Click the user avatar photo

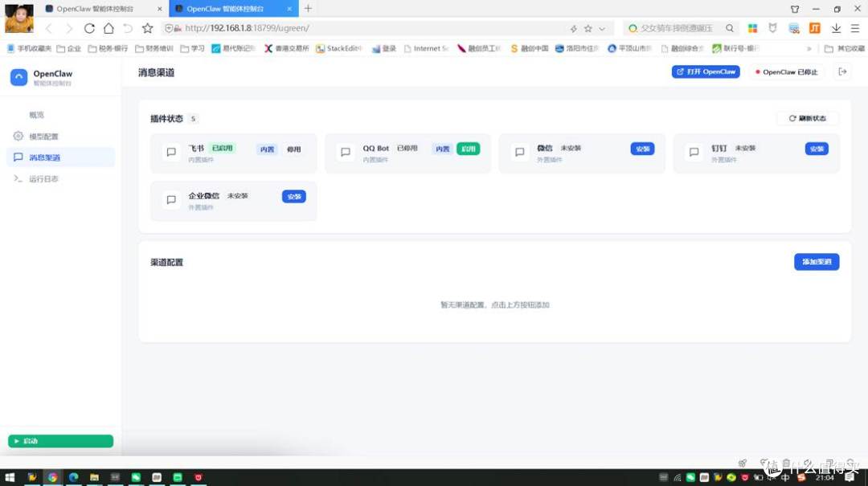[18, 18]
